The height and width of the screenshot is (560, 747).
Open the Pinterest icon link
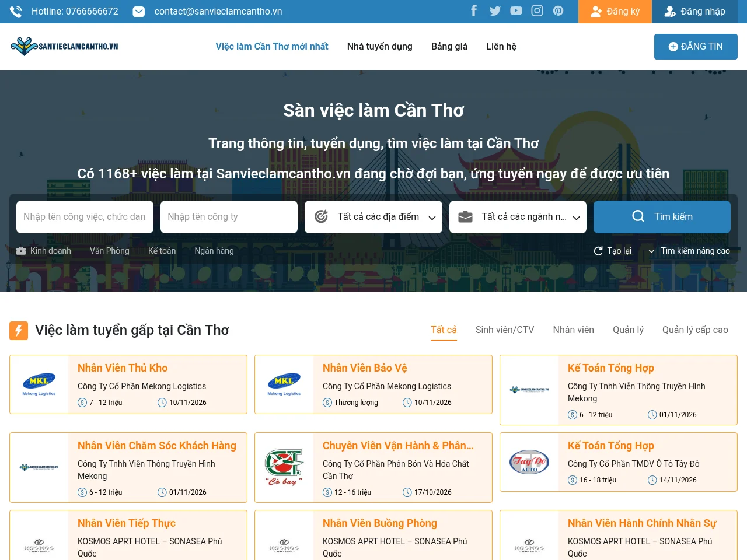click(x=558, y=11)
